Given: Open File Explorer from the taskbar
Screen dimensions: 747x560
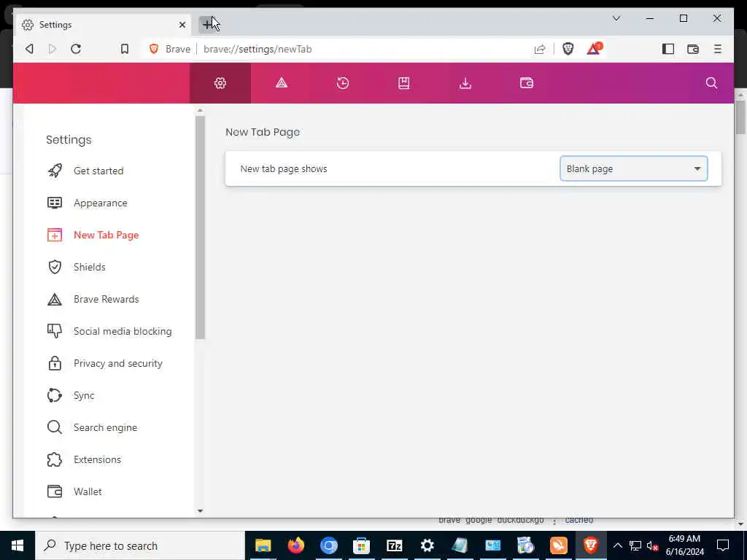Looking at the screenshot, I should tap(263, 545).
